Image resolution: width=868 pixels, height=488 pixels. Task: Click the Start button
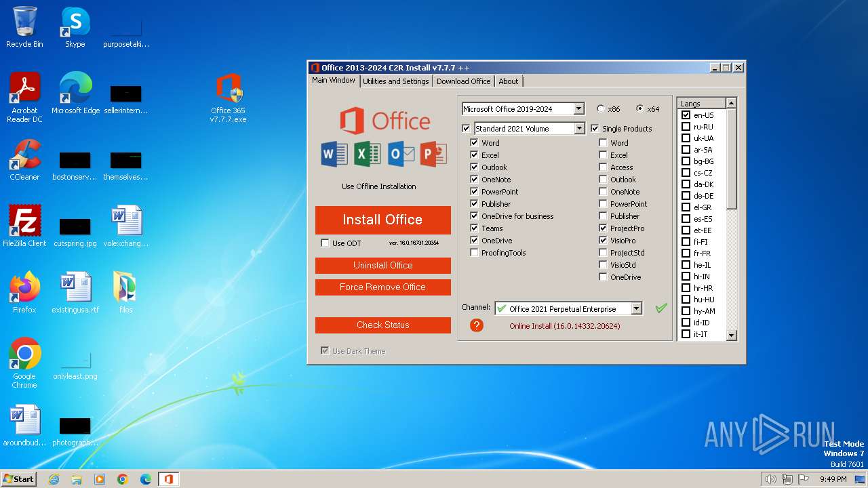tap(19, 479)
